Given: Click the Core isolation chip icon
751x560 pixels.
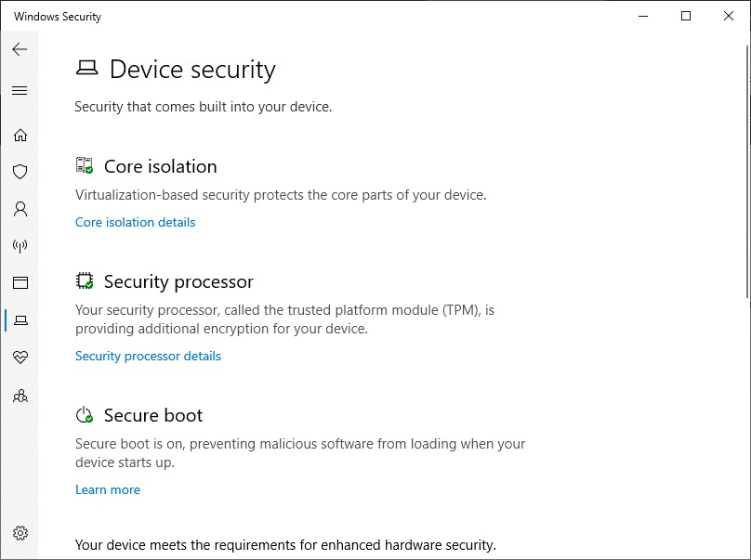Looking at the screenshot, I should (85, 166).
